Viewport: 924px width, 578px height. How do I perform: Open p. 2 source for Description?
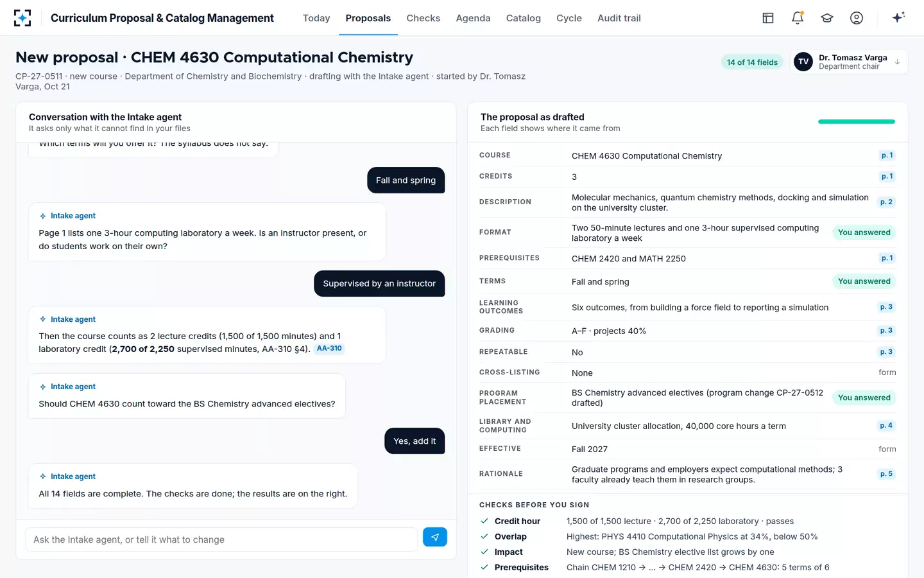point(886,202)
